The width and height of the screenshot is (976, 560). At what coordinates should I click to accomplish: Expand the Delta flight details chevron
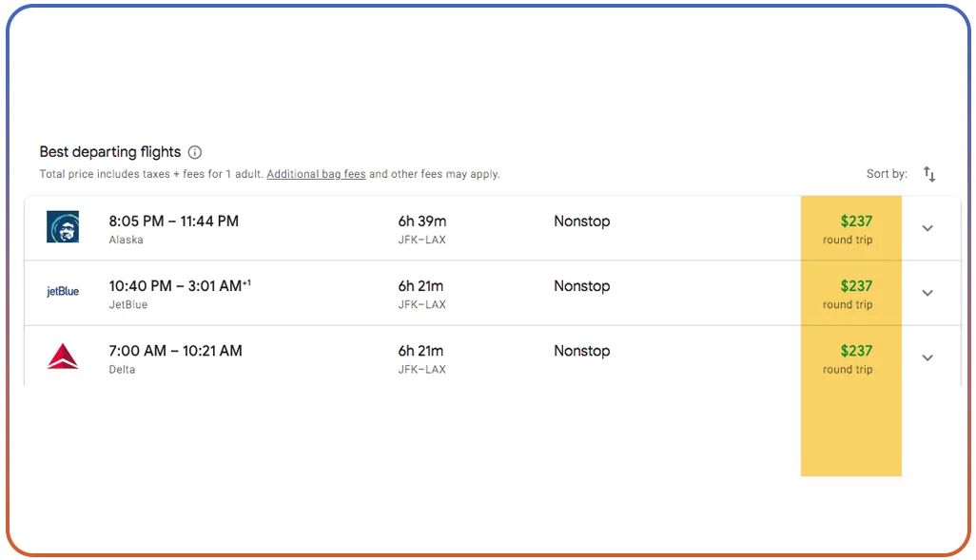pos(927,357)
